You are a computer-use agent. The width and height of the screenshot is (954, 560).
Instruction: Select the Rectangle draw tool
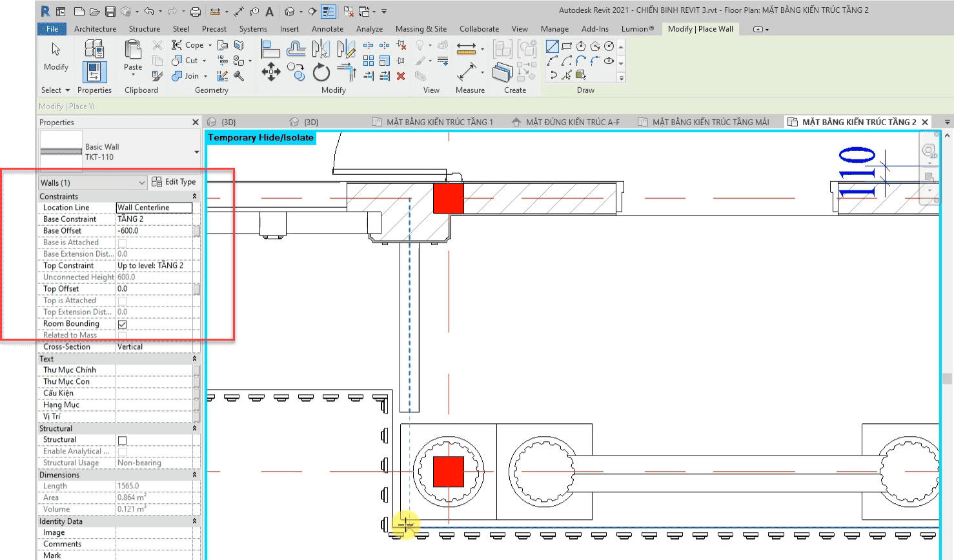(567, 46)
